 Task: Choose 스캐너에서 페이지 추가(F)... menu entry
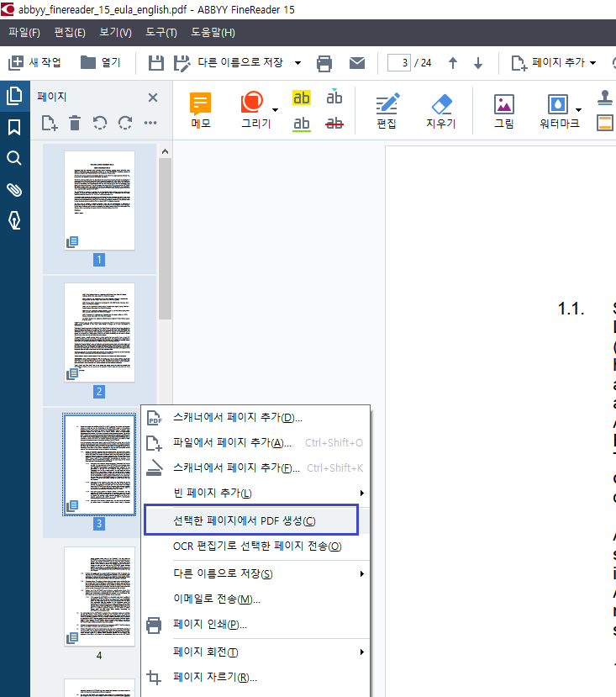coord(255,468)
